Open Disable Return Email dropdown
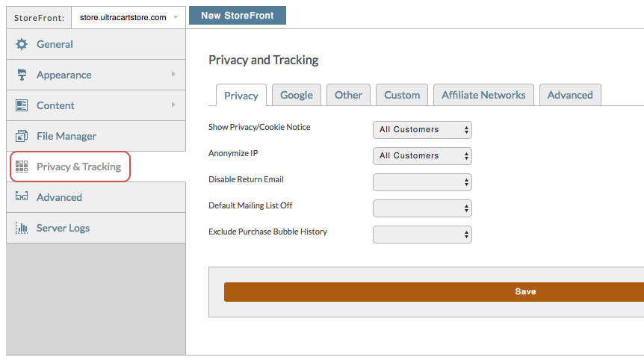This screenshot has width=644, height=363. 422,182
